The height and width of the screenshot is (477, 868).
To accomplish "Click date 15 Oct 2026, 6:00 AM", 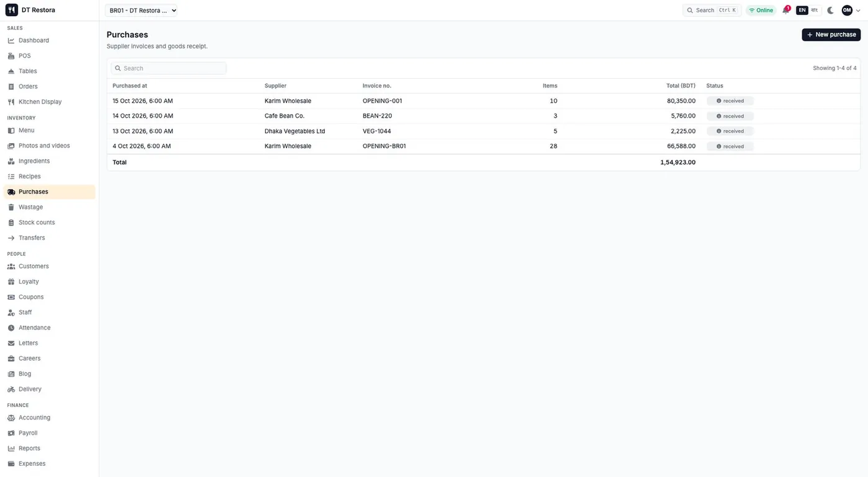I will [x=143, y=101].
